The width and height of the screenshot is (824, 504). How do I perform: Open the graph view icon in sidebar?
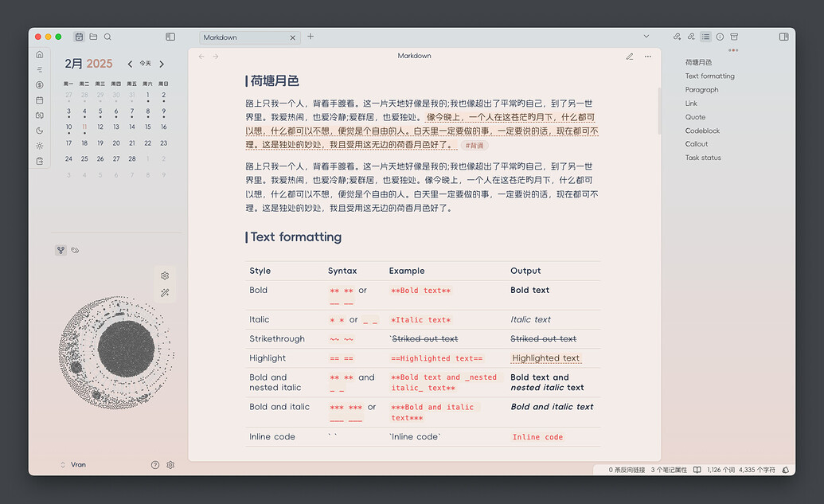(x=61, y=250)
